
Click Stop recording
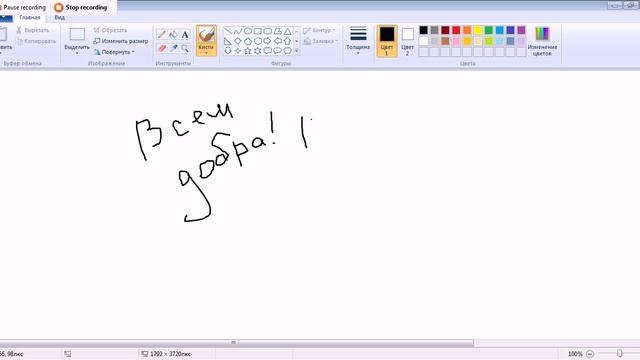pos(81,7)
